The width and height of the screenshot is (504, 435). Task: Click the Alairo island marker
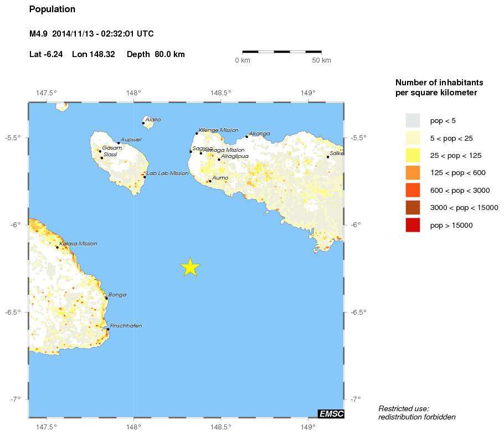(143, 123)
